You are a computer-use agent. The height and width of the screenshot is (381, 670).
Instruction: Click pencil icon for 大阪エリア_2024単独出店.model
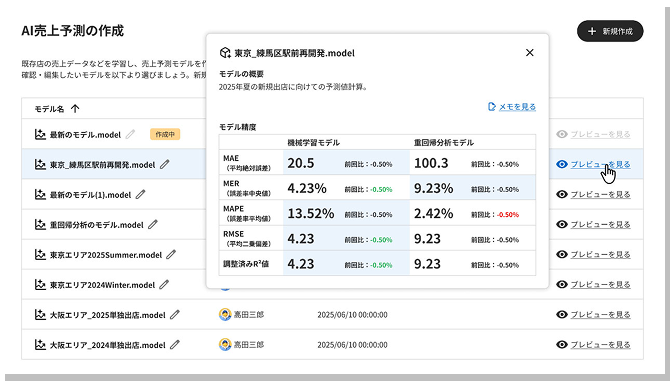(174, 345)
